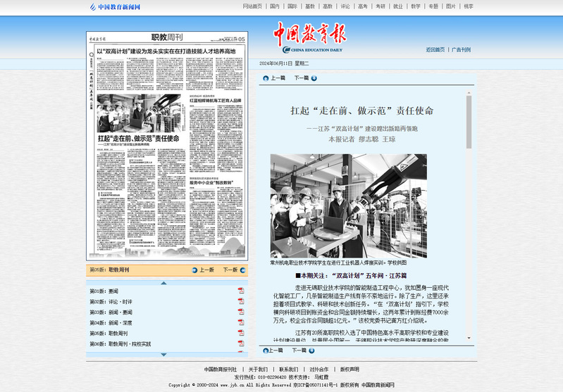Open PDF icon for 第05版 职教周刊
Viewport: 563px width, 392px height.
[241, 333]
